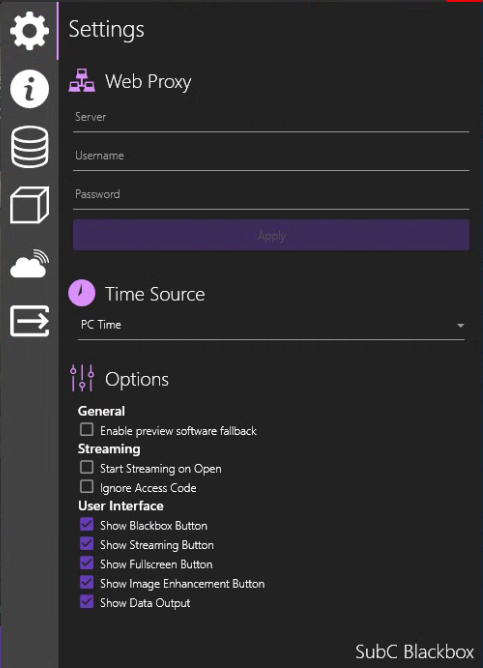Click the Web Proxy network icon

pyautogui.click(x=82, y=81)
